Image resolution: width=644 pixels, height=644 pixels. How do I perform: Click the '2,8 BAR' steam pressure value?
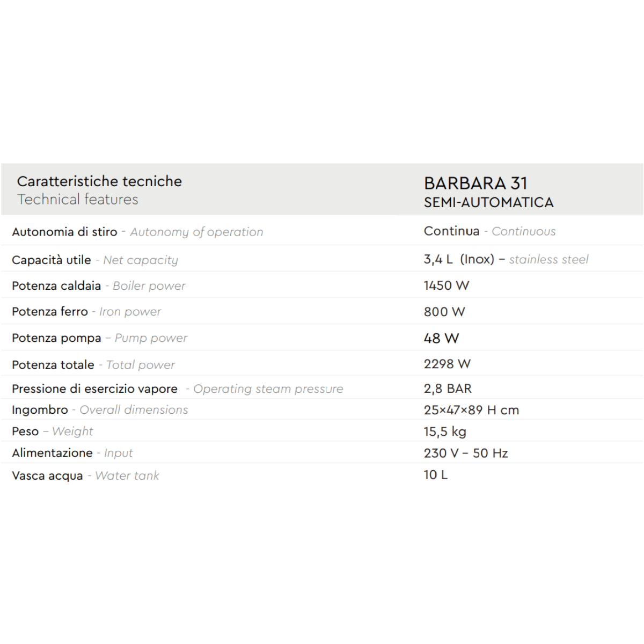448,389
